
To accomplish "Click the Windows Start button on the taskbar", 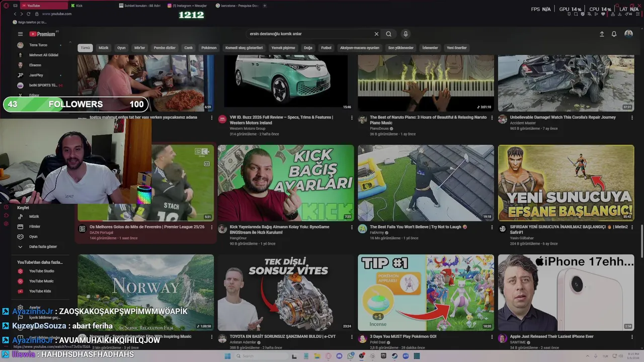I will tap(227, 356).
